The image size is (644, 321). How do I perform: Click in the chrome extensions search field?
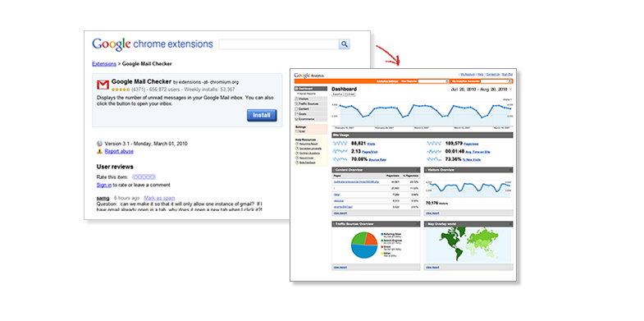coord(278,44)
